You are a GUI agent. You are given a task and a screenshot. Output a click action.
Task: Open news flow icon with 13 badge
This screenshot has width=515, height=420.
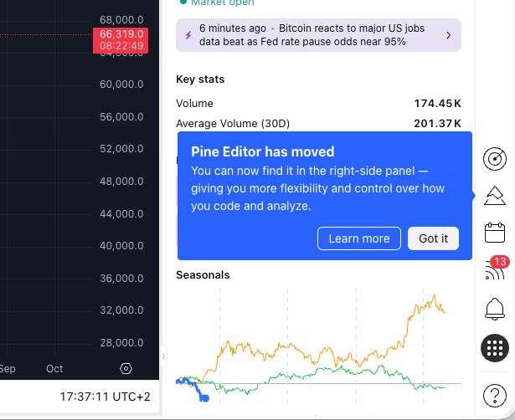click(x=494, y=270)
